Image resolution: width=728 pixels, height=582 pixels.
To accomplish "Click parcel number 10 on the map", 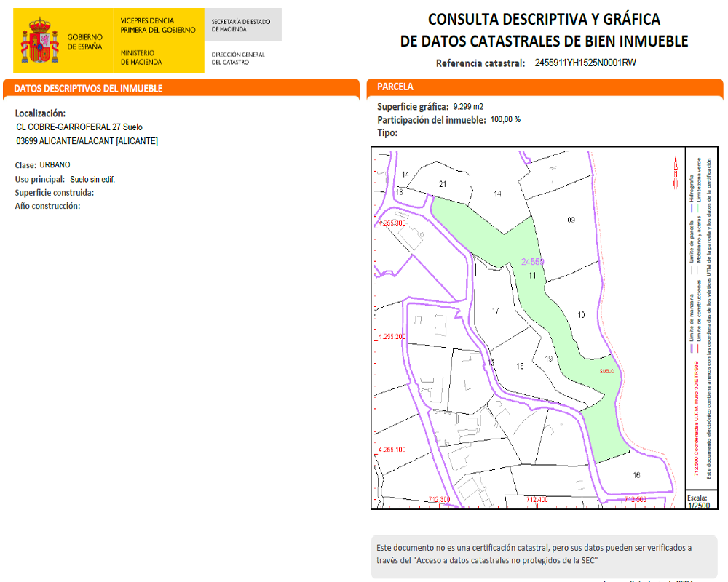I will click(x=581, y=315).
